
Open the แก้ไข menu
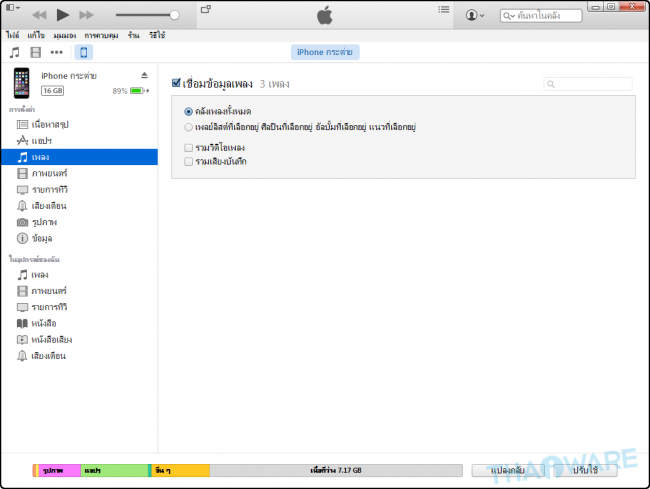tap(36, 35)
